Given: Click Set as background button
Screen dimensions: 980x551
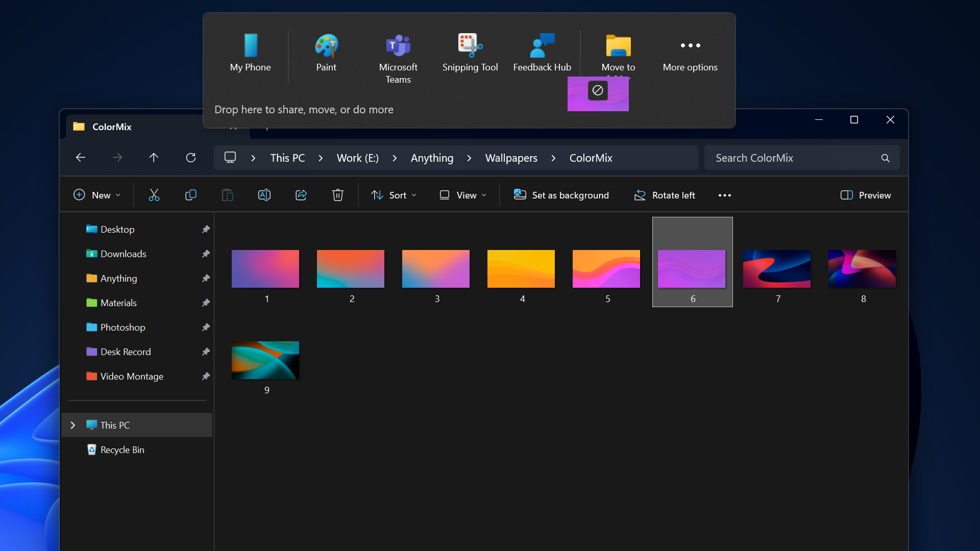Looking at the screenshot, I should (561, 195).
